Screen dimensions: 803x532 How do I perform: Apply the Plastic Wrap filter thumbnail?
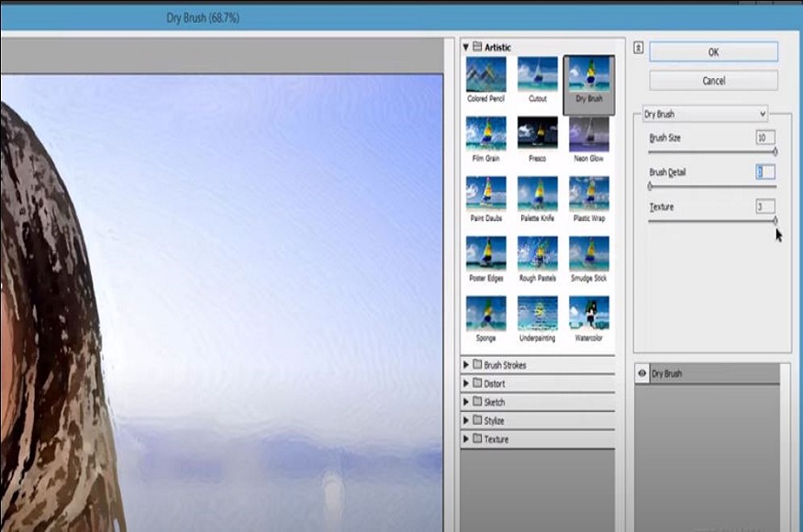589,194
